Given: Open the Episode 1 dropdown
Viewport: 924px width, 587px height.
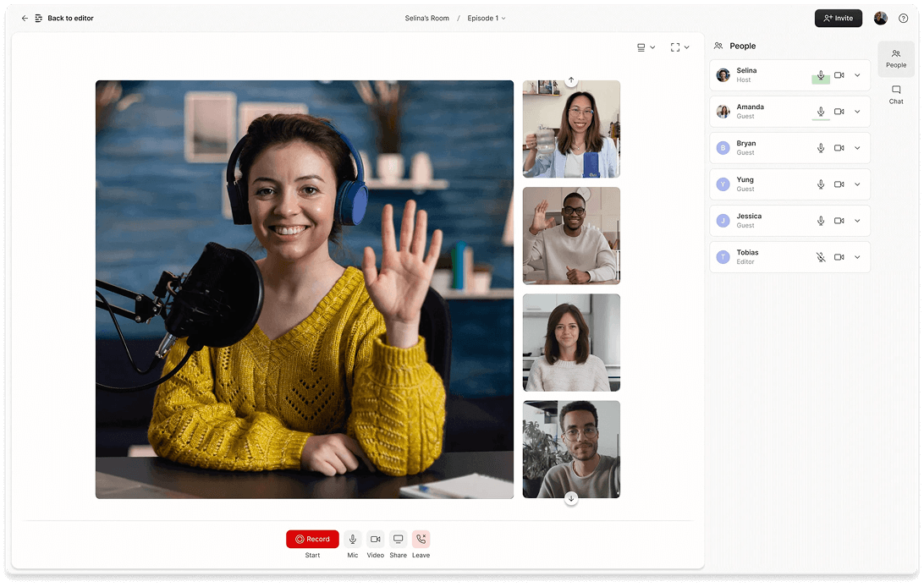Looking at the screenshot, I should point(487,18).
